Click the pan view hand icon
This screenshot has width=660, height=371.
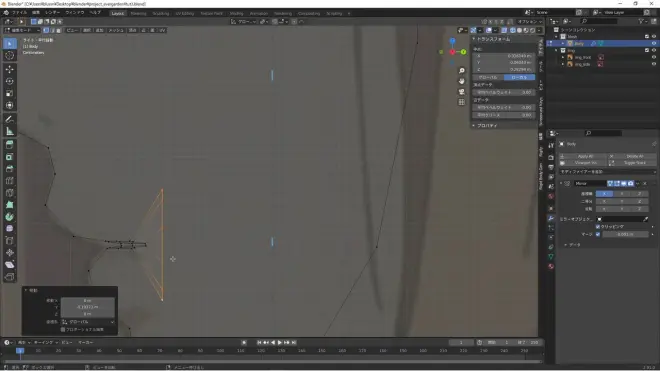tap(462, 81)
